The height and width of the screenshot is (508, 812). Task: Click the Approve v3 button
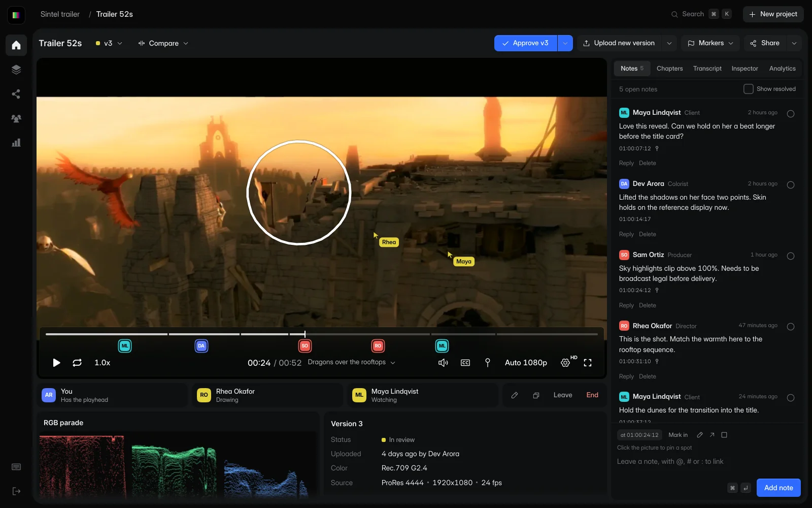(525, 43)
